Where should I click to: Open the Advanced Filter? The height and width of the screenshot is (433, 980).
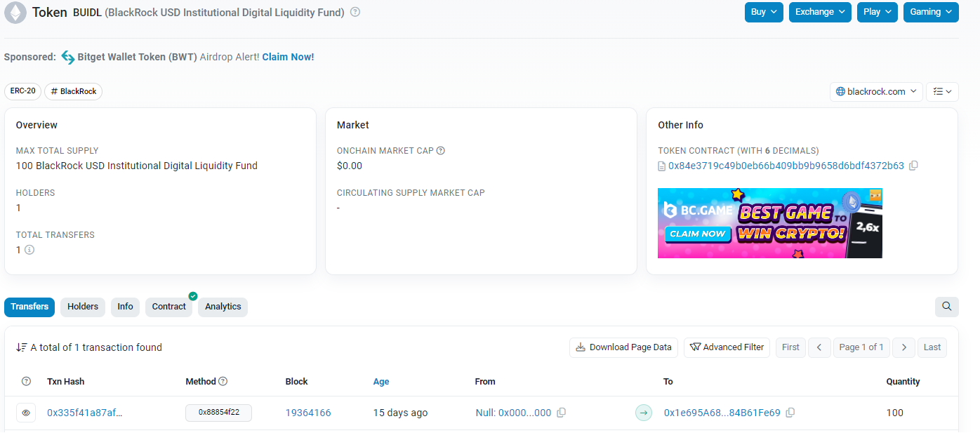click(x=727, y=347)
